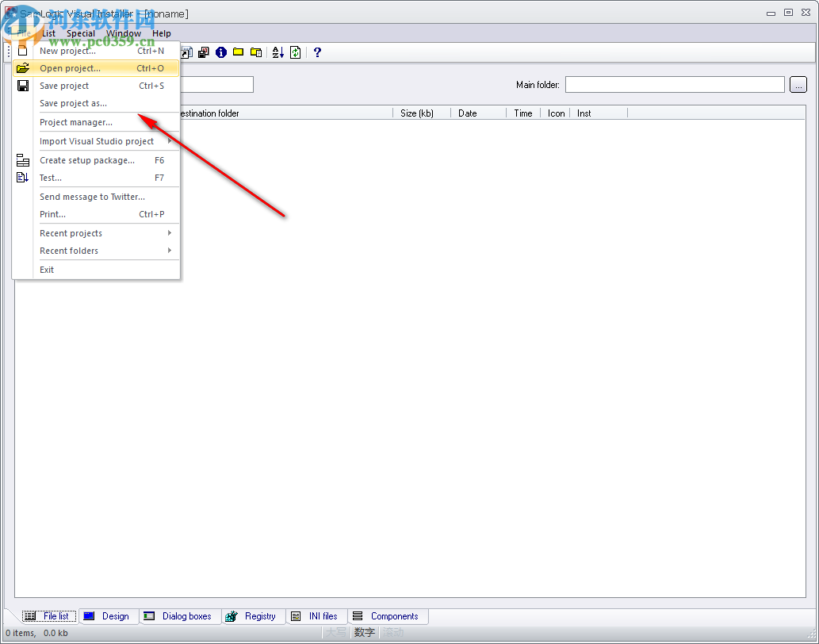The height and width of the screenshot is (644, 819).
Task: Expand the Import Visual Studio project submenu
Action: (97, 140)
